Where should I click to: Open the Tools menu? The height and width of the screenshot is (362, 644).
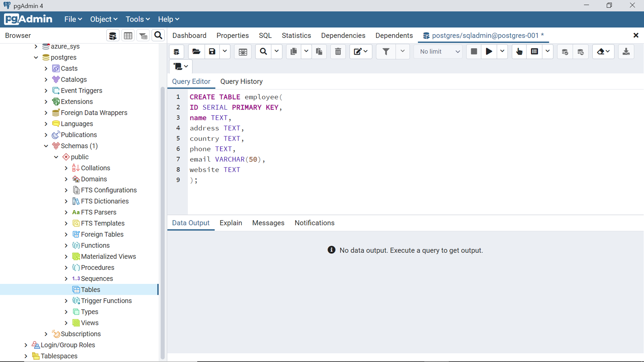137,19
